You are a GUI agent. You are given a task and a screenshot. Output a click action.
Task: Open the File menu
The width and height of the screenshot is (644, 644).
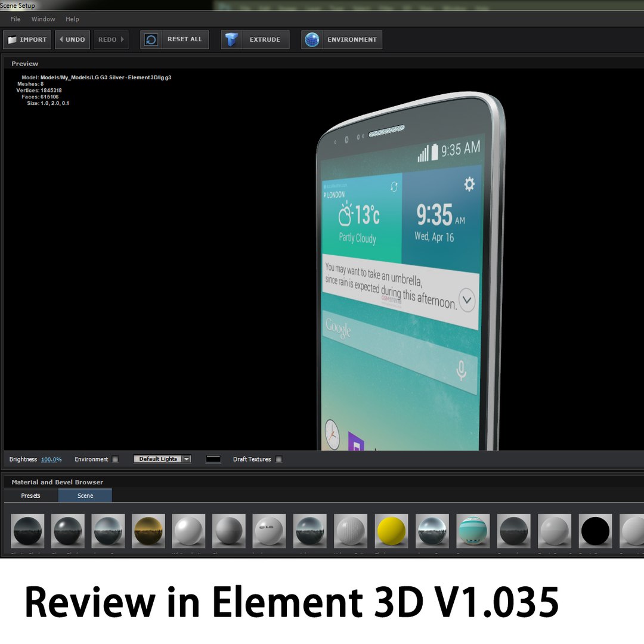click(15, 19)
